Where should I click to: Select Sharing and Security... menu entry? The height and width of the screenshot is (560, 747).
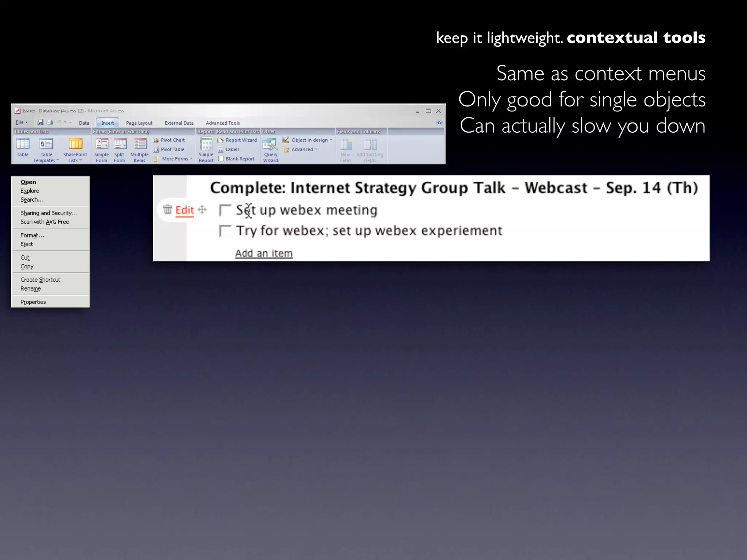coord(50,213)
